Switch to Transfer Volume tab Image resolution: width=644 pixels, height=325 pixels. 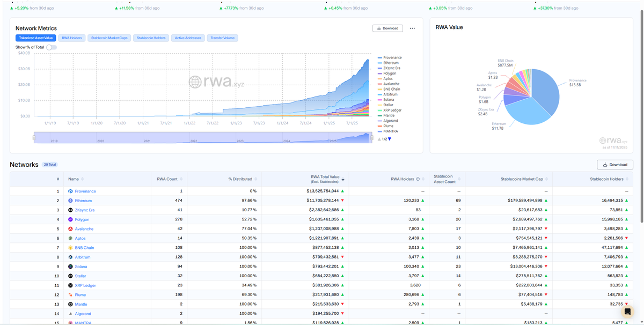coord(222,38)
